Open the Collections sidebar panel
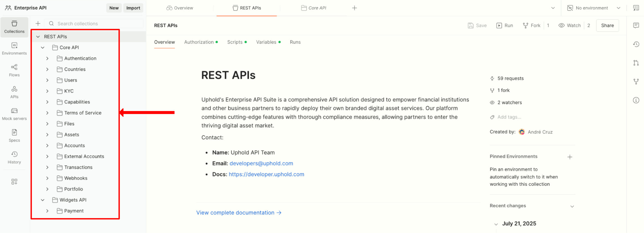 [14, 27]
